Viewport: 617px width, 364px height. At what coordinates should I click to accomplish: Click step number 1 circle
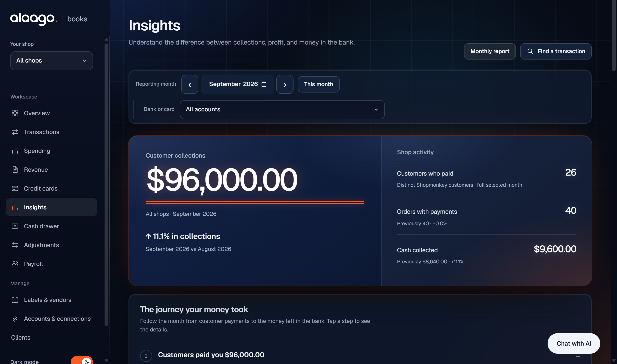click(146, 356)
